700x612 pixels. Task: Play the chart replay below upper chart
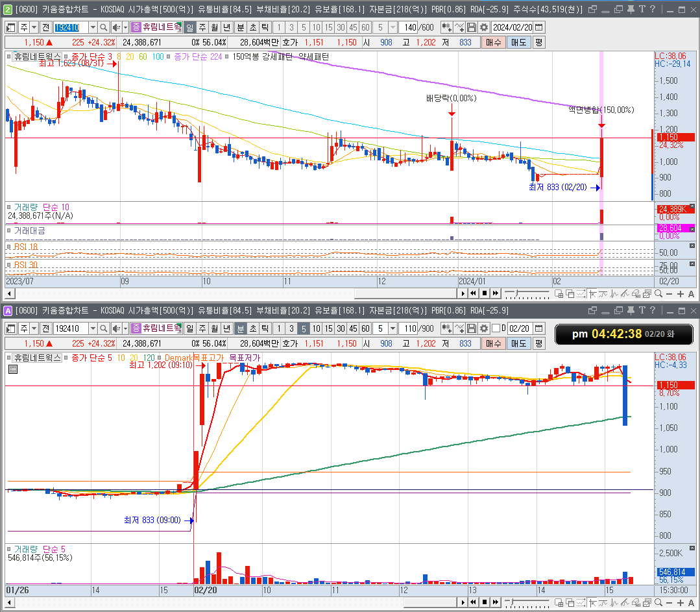click(463, 293)
